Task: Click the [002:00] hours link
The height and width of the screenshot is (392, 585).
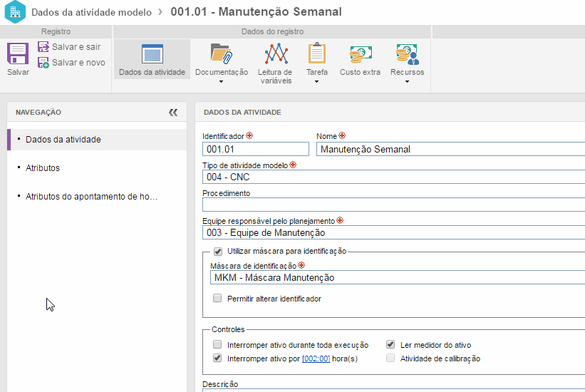Action: click(316, 359)
